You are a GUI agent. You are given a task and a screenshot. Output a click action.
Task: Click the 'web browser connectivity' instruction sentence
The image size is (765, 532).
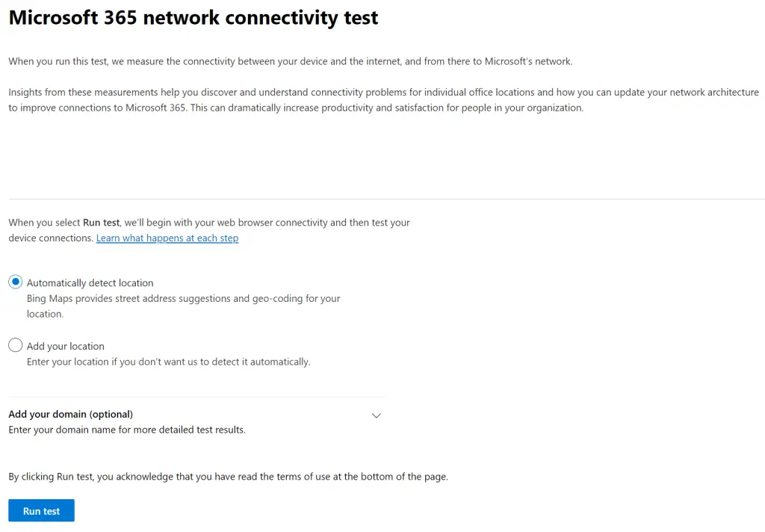click(x=209, y=223)
